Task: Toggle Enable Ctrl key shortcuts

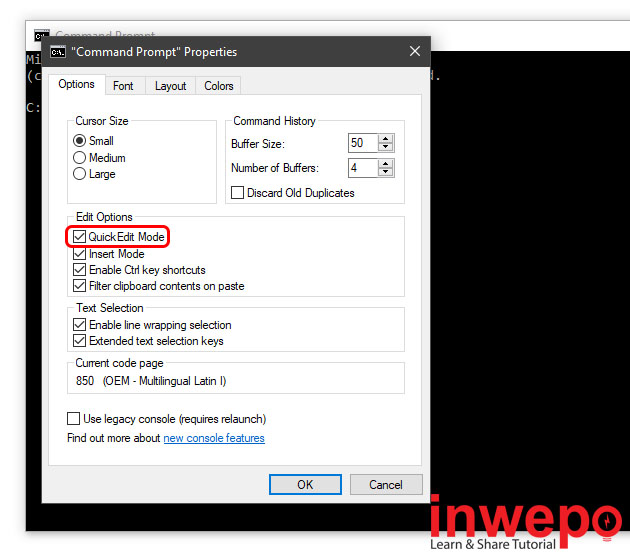Action: click(80, 270)
